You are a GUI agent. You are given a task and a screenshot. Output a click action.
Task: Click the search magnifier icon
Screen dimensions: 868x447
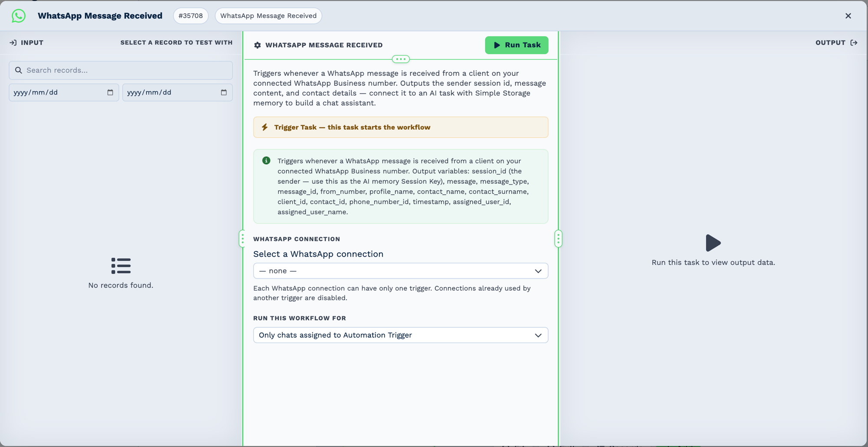19,70
